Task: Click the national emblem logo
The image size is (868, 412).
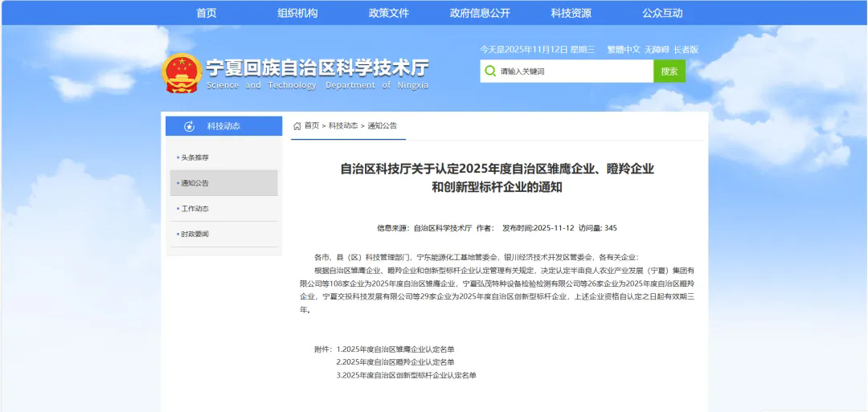Action: [181, 73]
